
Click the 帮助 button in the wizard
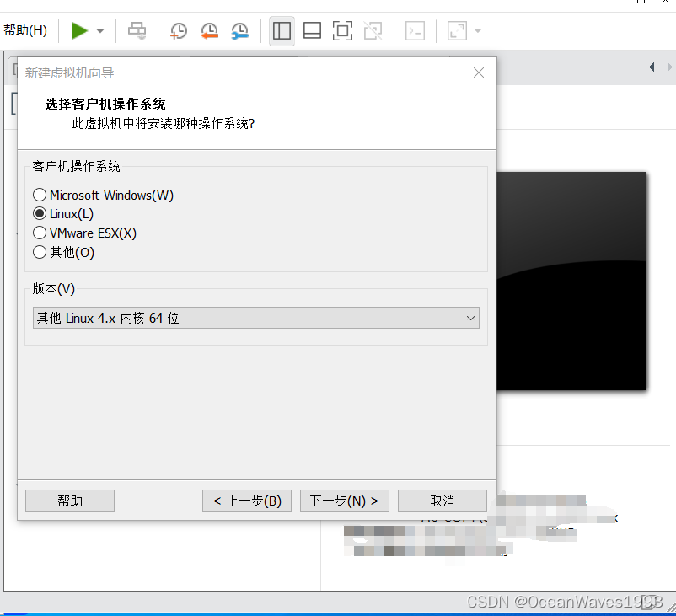click(70, 501)
